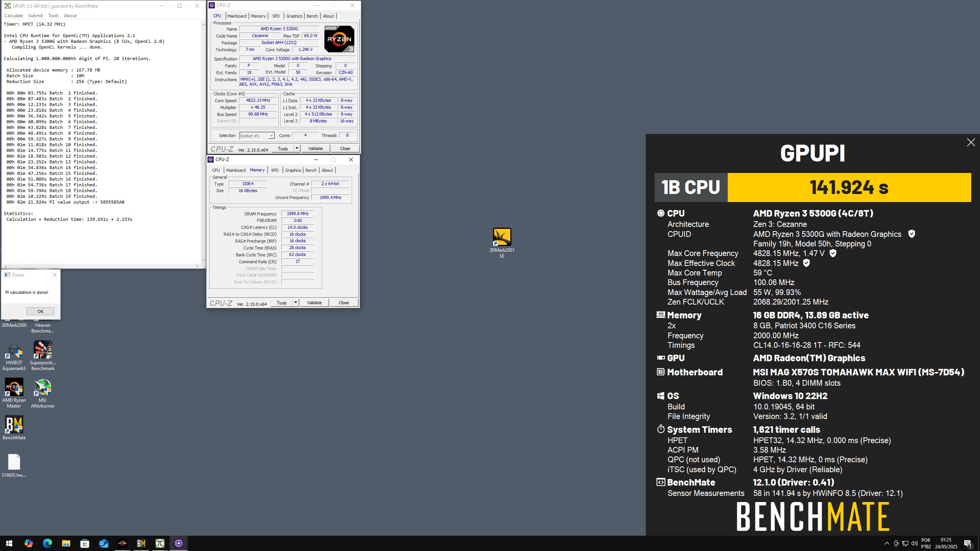Click the POR PTB2 language indicator

click(926, 543)
